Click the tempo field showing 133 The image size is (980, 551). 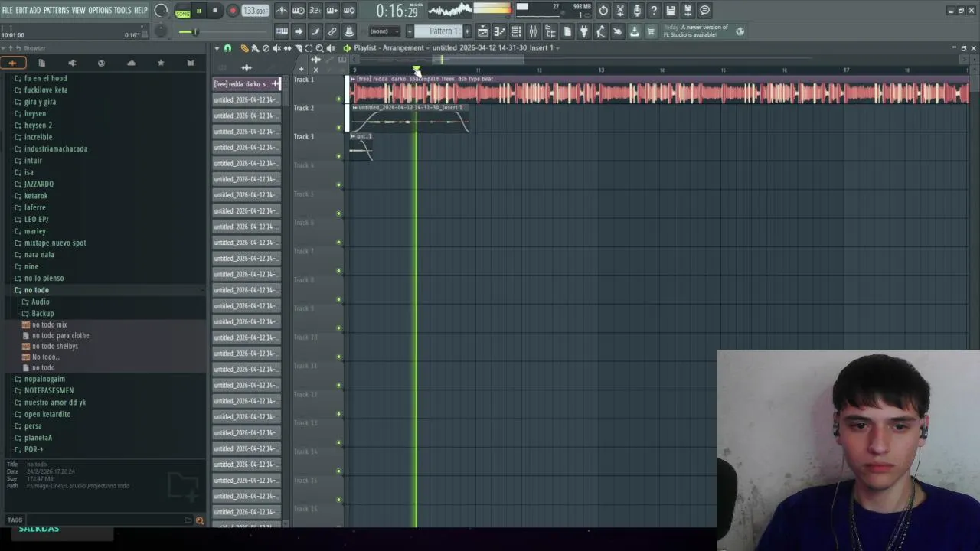255,11
